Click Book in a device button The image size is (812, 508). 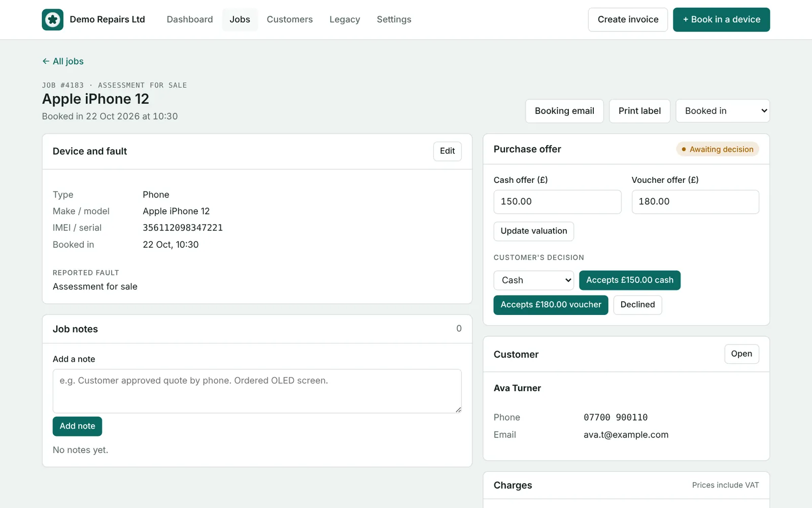coord(721,19)
